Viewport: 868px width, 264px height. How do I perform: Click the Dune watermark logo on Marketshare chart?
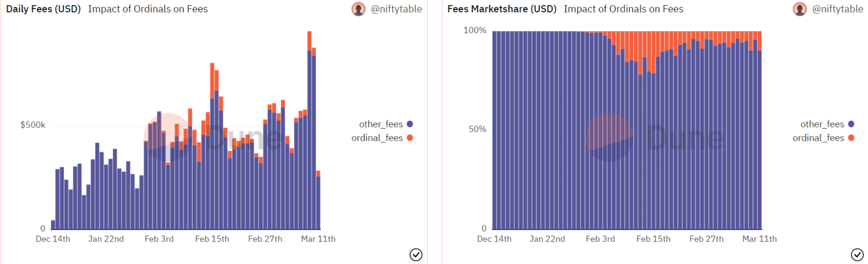pyautogui.click(x=609, y=137)
